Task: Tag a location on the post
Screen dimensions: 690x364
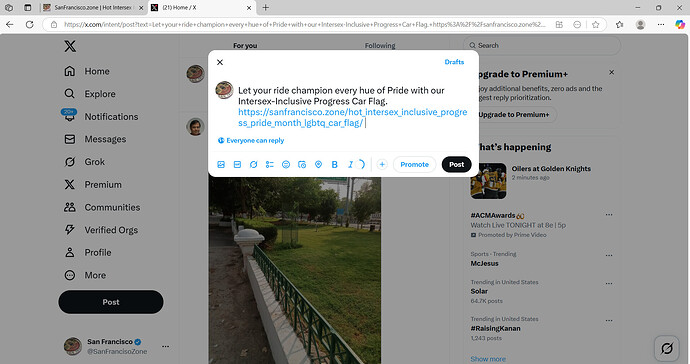Action: pyautogui.click(x=319, y=165)
